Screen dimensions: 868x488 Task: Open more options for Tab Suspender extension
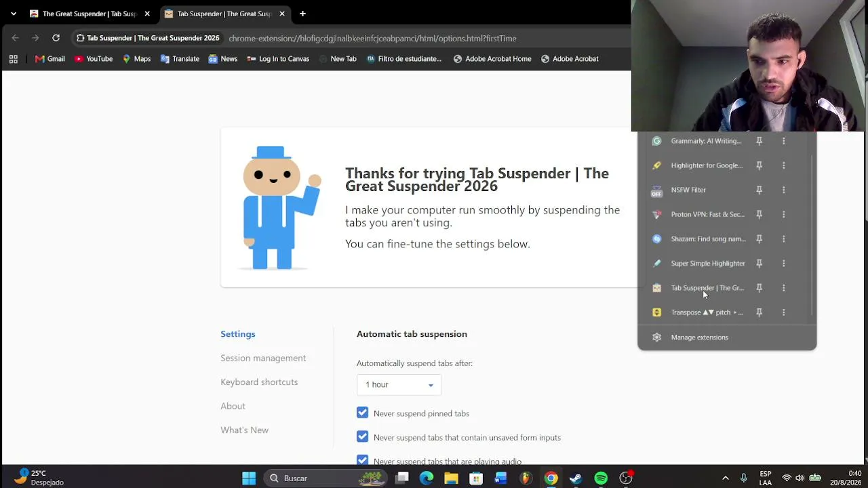[x=783, y=288]
